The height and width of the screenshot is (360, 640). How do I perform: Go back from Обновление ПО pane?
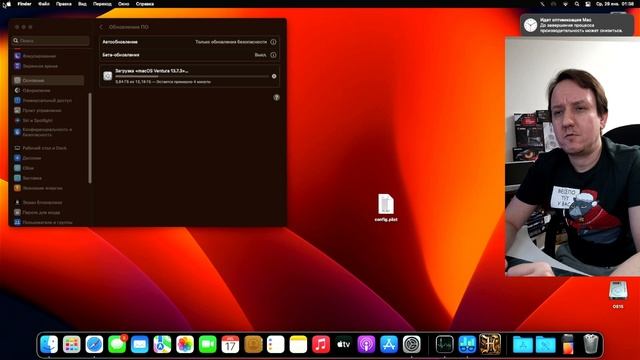pyautogui.click(x=101, y=27)
